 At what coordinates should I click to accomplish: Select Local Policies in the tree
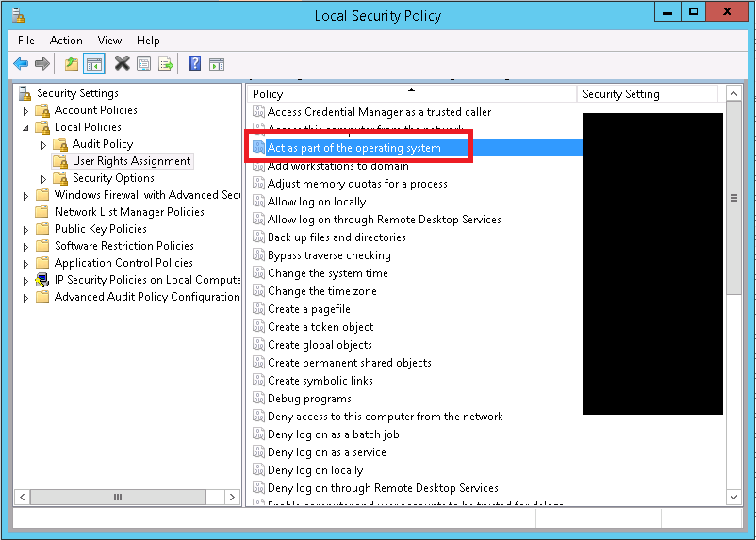(x=88, y=127)
